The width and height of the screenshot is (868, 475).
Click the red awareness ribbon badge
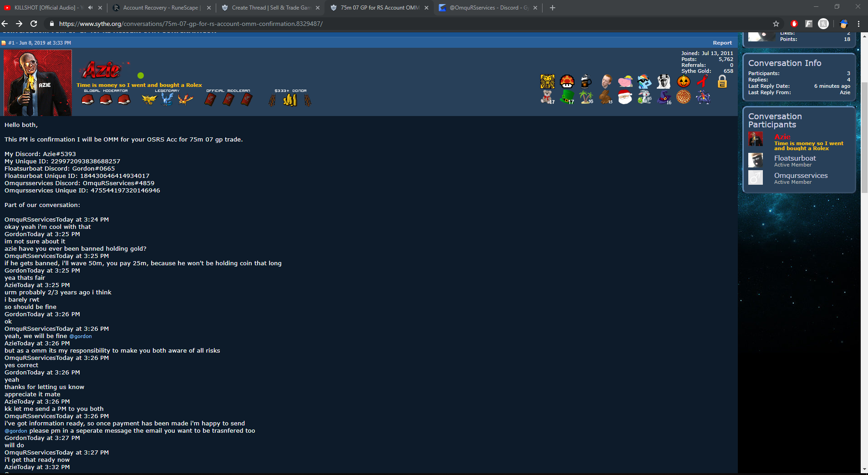(703, 81)
